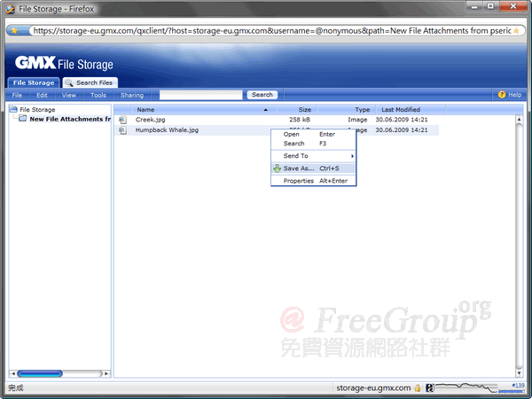532x399 pixels.
Task: Click the green Save As arrow icon
Action: point(278,168)
